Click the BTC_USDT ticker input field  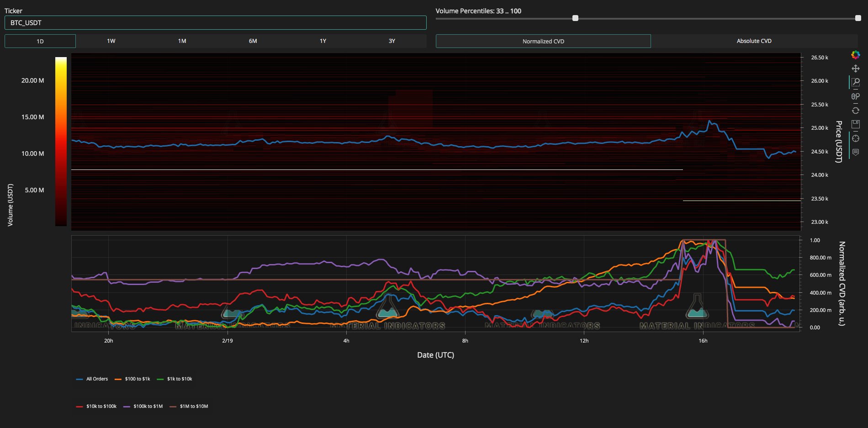tap(216, 23)
